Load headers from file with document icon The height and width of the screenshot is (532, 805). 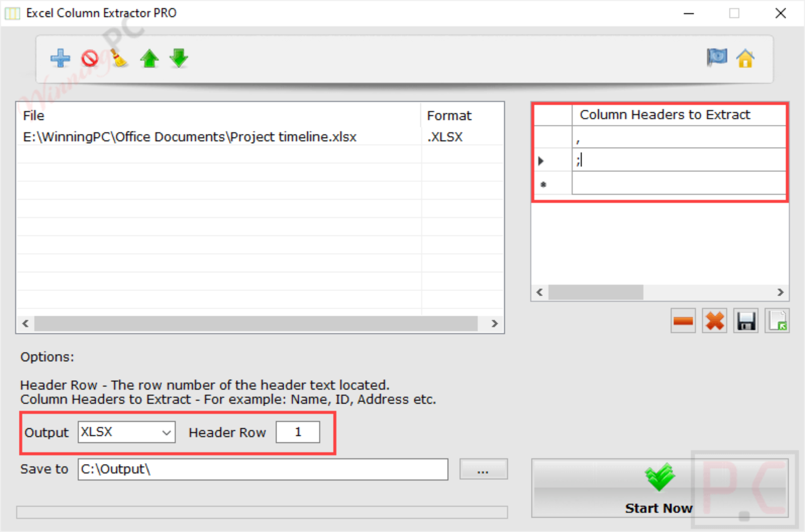(777, 321)
